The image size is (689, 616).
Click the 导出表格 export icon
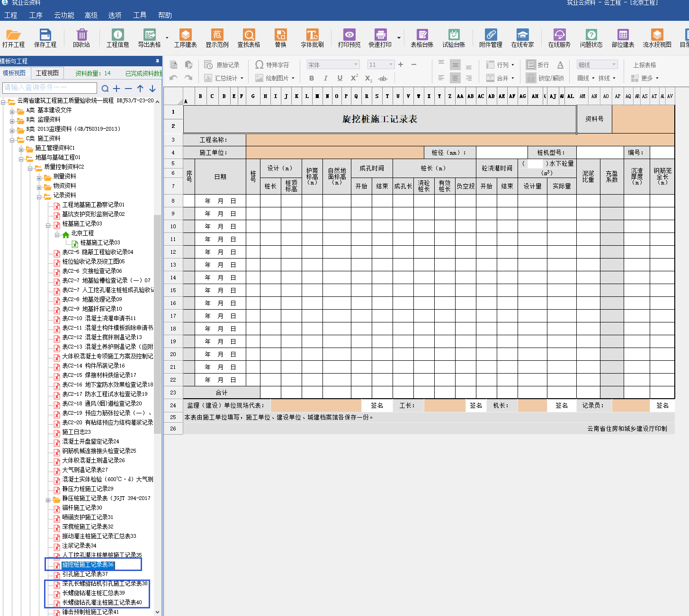pyautogui.click(x=149, y=38)
